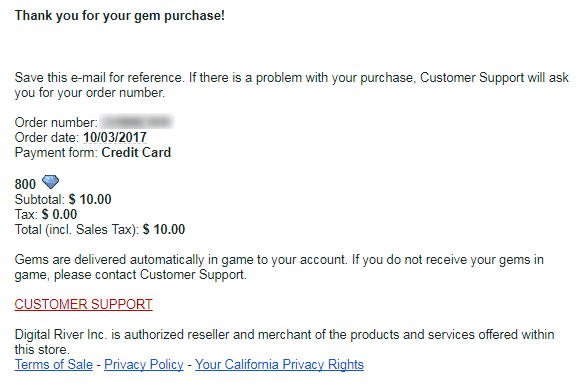Click the 'Order date:' label
The image size is (583, 385).
46,138
